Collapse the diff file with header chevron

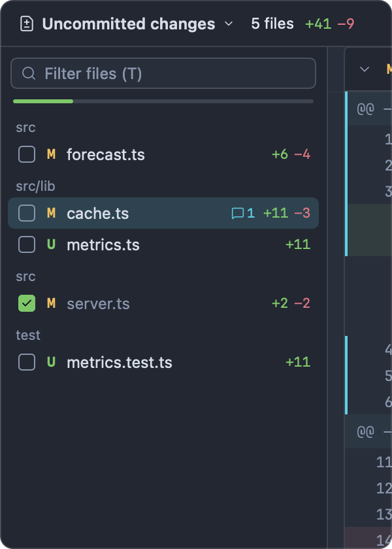click(365, 69)
